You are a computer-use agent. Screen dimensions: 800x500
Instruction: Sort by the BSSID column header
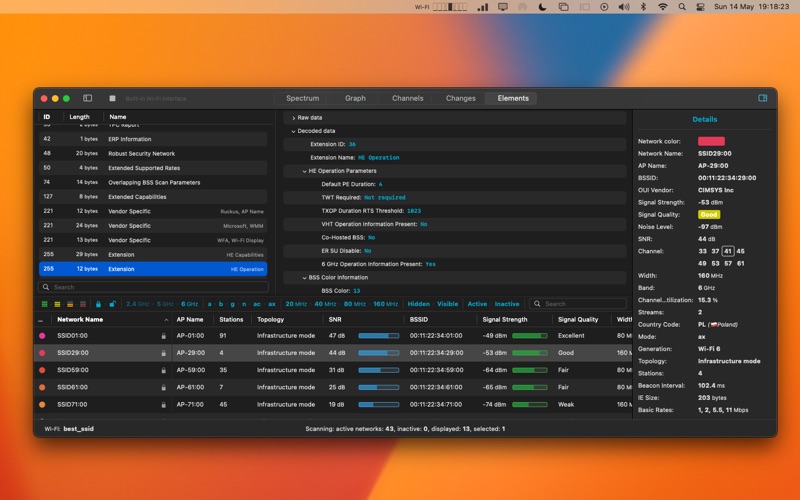tap(418, 320)
